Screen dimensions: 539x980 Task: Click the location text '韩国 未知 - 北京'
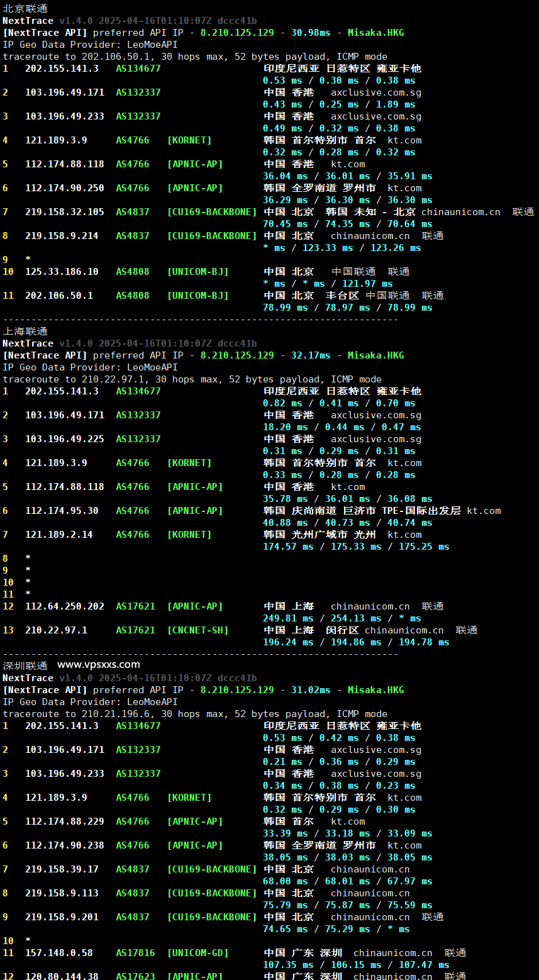[371, 212]
